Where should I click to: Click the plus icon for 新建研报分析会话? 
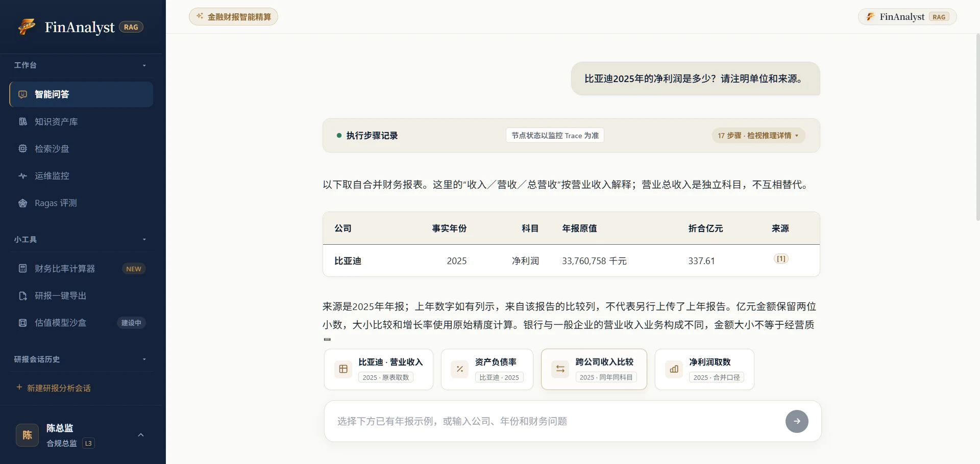19,388
